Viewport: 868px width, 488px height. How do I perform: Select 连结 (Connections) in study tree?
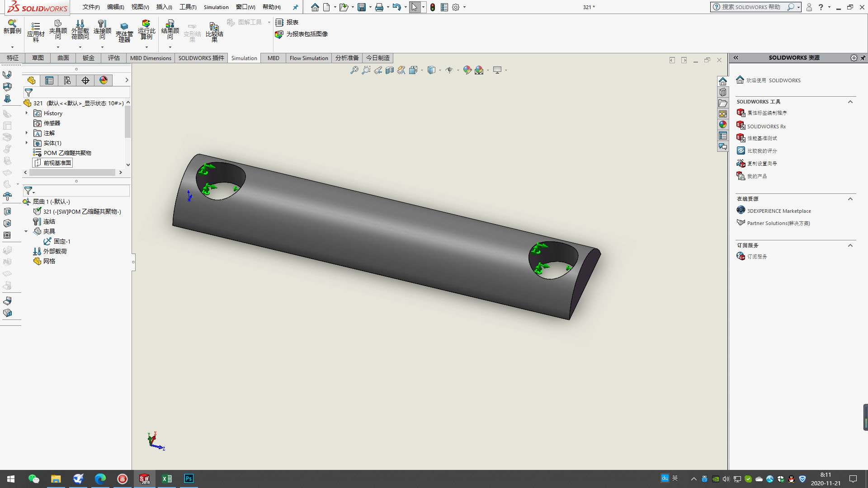[x=44, y=221]
